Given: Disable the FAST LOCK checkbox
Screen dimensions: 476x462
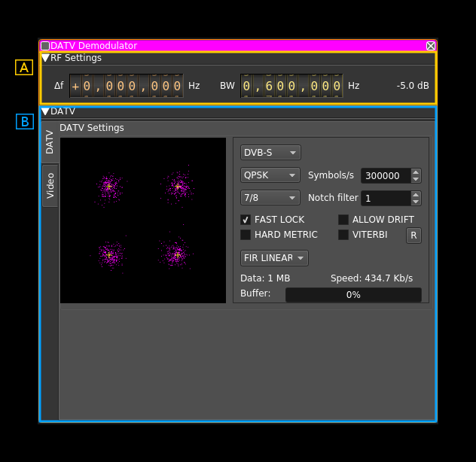Looking at the screenshot, I should tap(246, 219).
